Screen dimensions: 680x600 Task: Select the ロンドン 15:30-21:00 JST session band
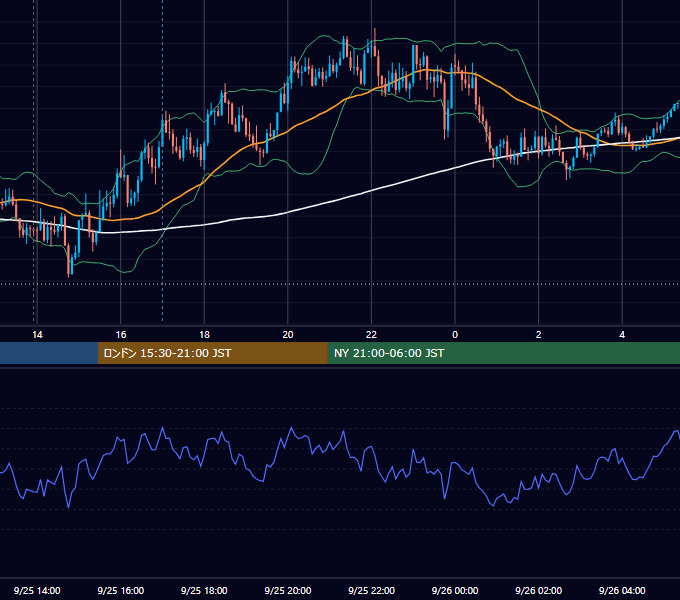pyautogui.click(x=212, y=353)
